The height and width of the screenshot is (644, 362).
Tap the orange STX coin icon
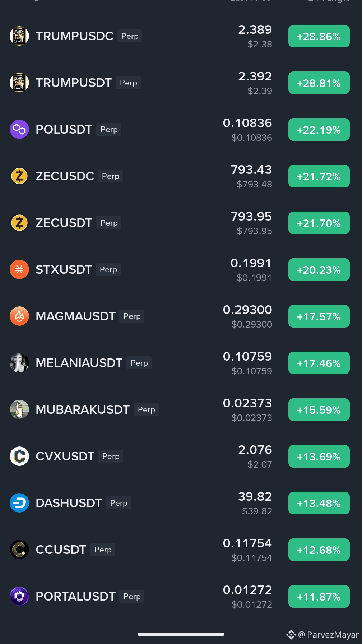point(19,269)
